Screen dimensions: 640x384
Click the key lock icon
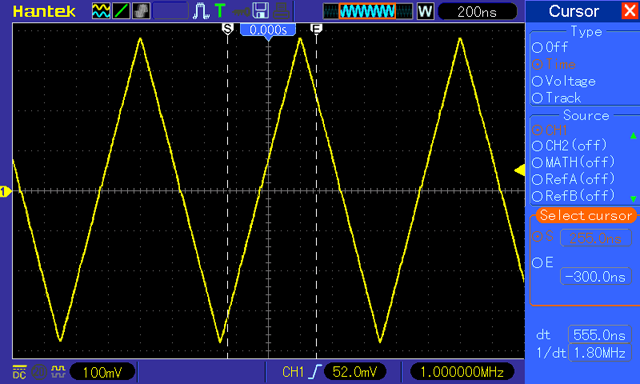241,11
